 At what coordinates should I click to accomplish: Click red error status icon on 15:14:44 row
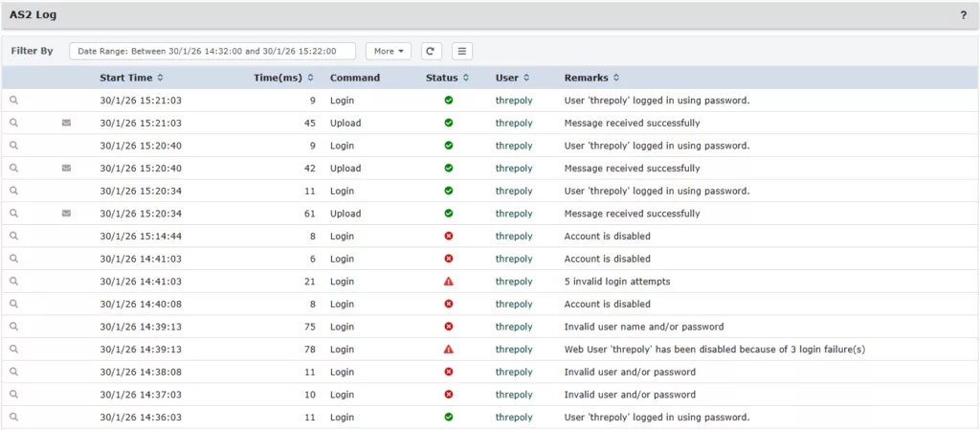(448, 237)
